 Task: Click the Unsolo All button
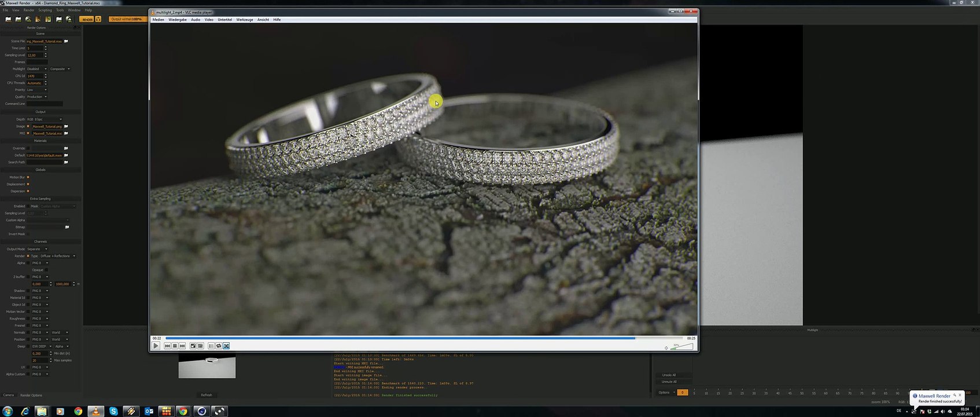coord(669,375)
